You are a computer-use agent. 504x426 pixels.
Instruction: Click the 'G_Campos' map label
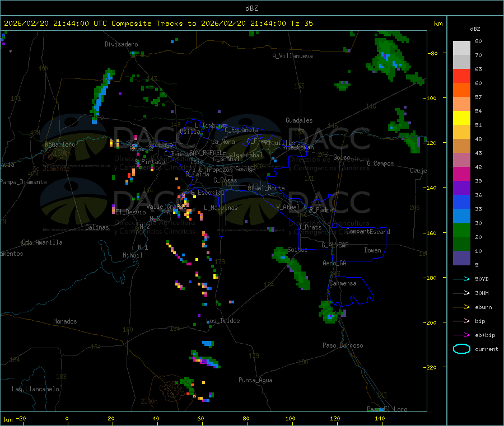tap(380, 163)
